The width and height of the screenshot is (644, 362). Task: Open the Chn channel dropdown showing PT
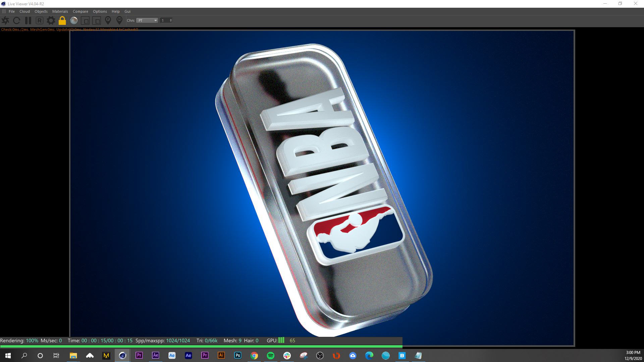147,20
